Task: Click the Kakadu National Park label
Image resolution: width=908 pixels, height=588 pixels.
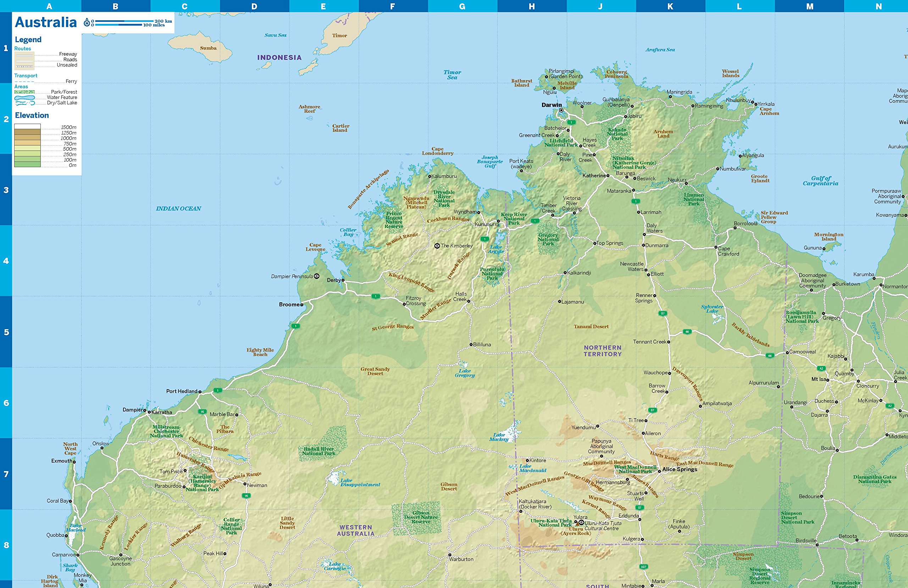Action: [617, 134]
